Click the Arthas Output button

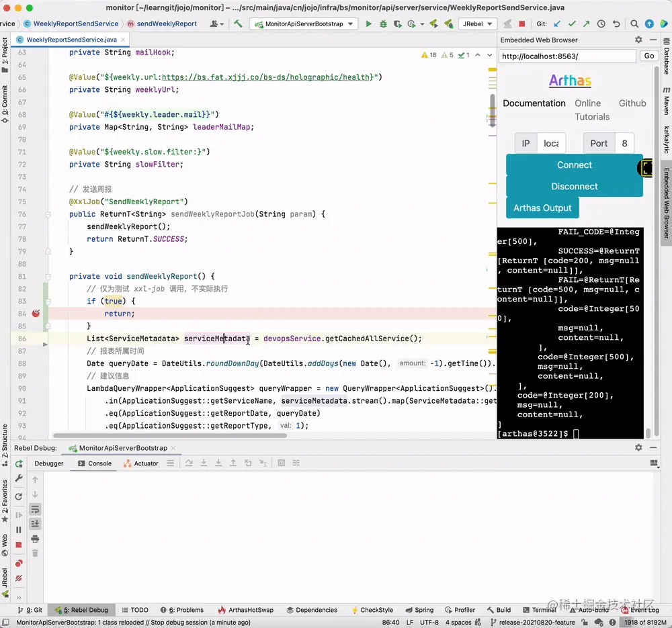coord(542,208)
